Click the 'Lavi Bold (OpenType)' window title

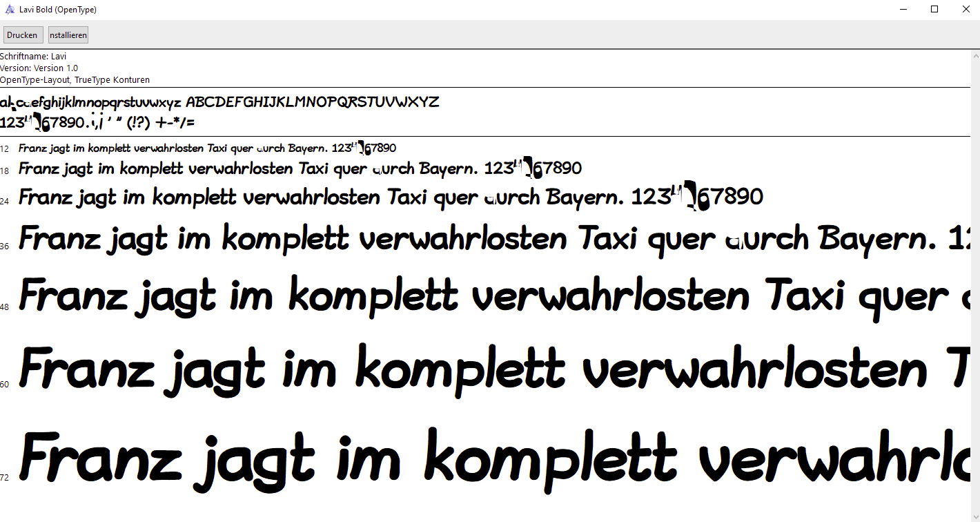(x=58, y=10)
